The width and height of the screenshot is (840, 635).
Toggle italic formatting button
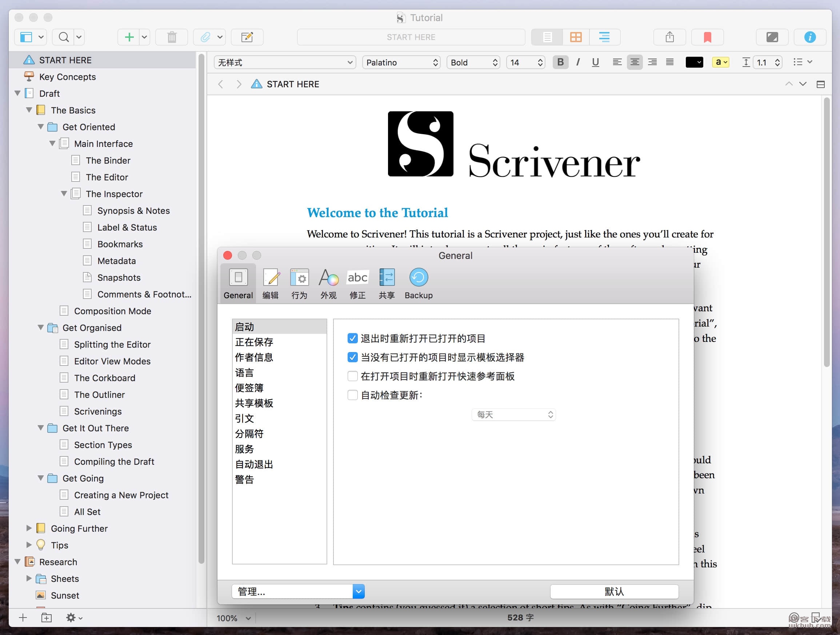(x=578, y=62)
